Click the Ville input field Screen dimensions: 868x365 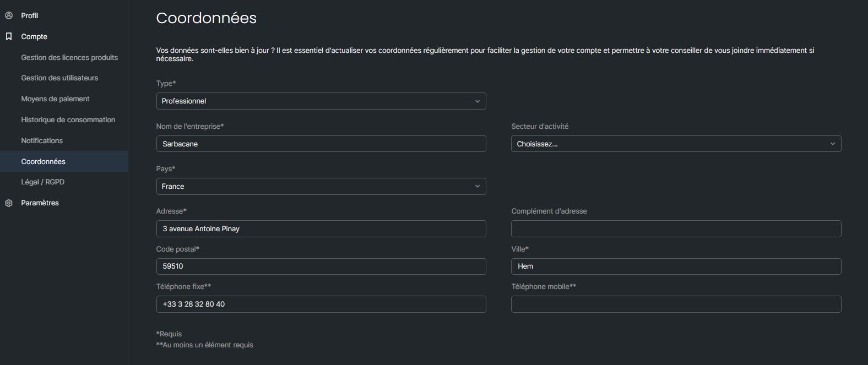676,266
